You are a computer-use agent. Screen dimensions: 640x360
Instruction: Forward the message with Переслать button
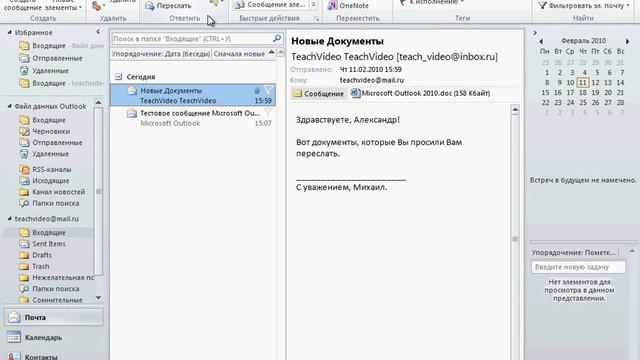click(168, 6)
